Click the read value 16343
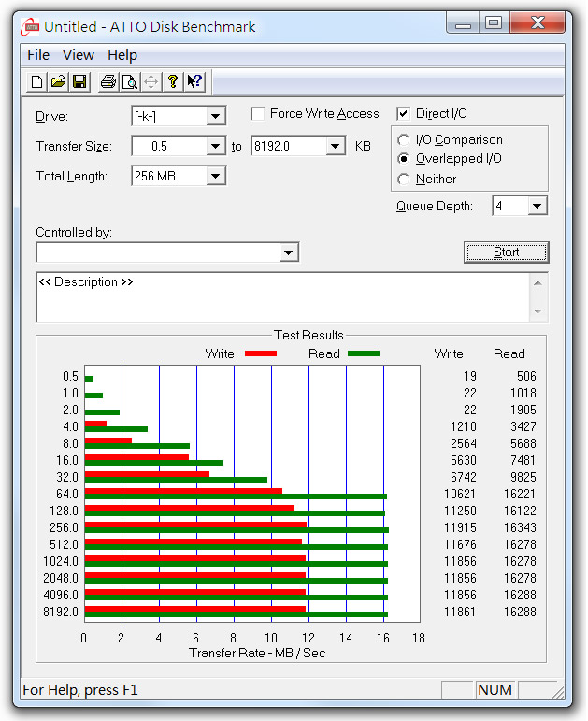The width and height of the screenshot is (588, 721). (x=520, y=527)
